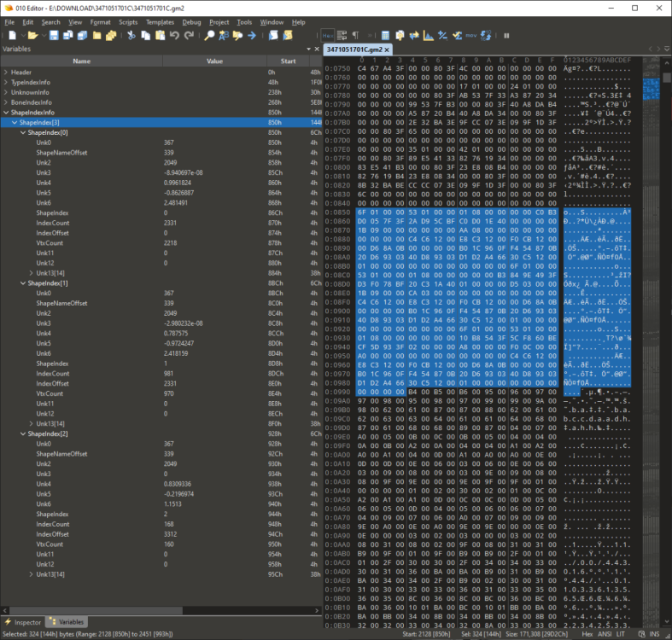The image size is (672, 640).
Task: Toggle LIT endian indicator in status bar
Action: [620, 635]
